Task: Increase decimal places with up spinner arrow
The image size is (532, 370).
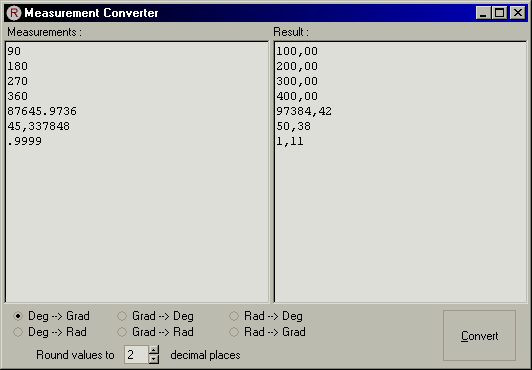Action: click(x=154, y=350)
